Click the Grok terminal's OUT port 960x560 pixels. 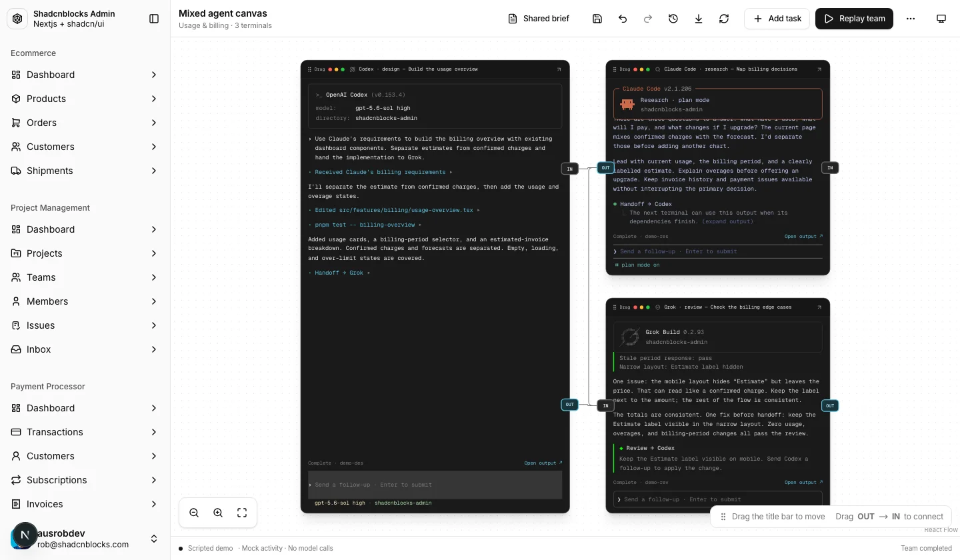tap(829, 405)
